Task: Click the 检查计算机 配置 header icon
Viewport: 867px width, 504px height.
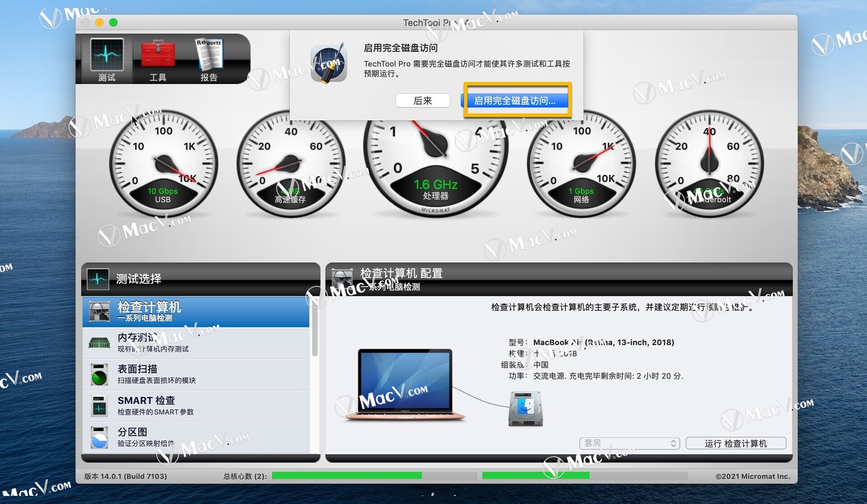Action: (x=342, y=279)
